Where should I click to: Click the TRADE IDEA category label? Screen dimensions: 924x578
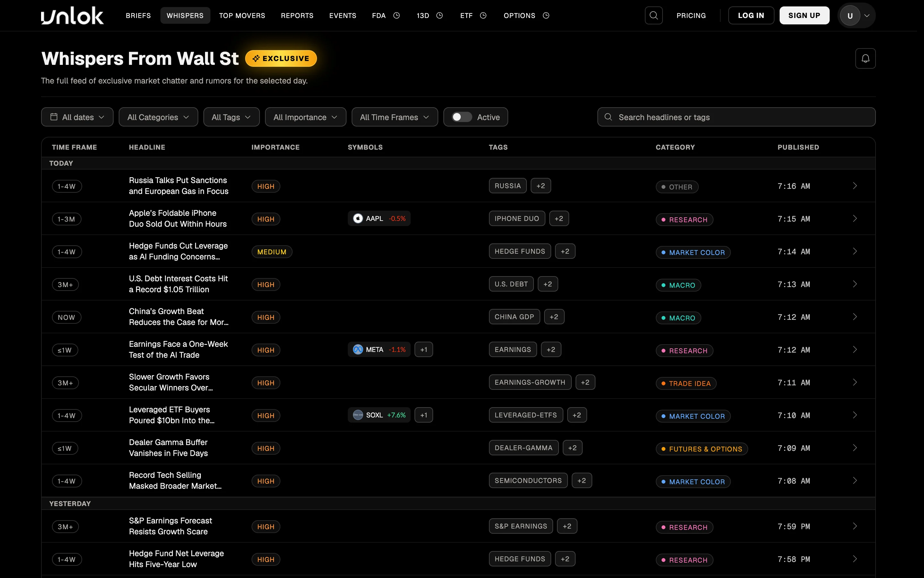point(686,383)
